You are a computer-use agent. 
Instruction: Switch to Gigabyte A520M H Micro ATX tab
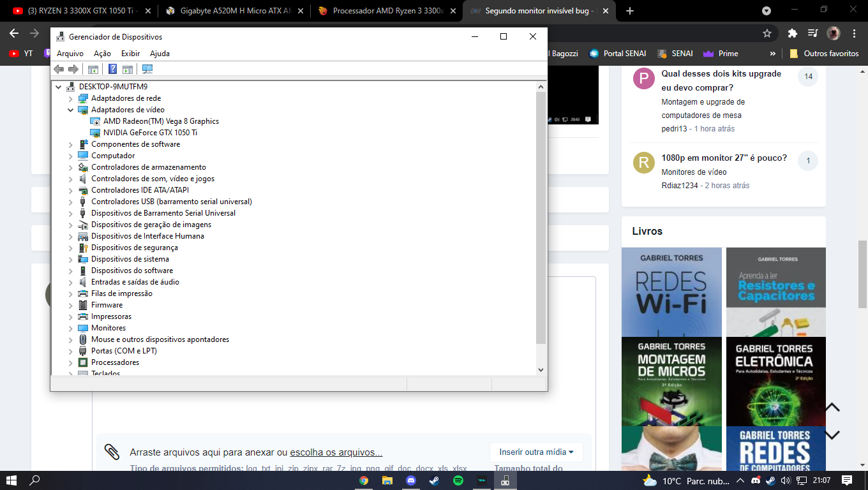tap(234, 11)
